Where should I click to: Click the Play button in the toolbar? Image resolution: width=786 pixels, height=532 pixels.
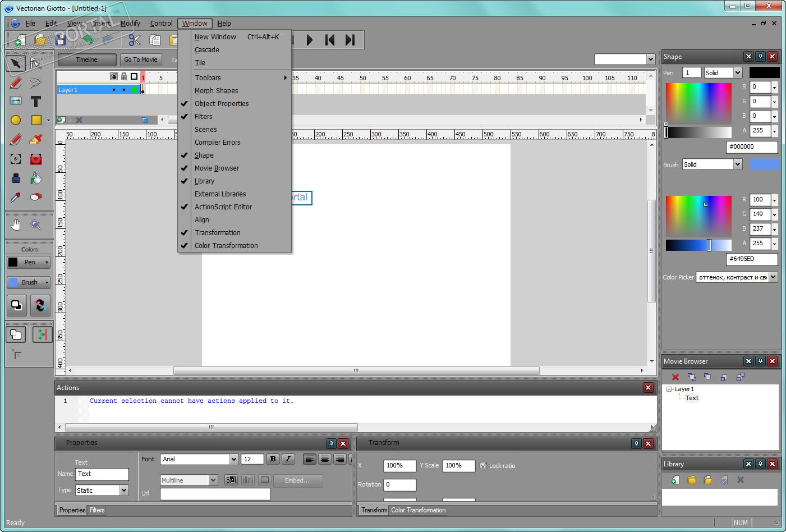[309, 40]
